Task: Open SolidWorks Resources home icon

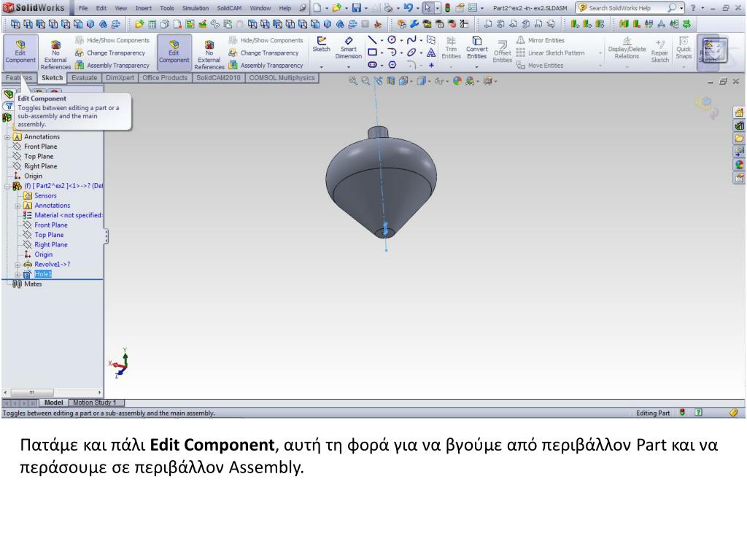Action: [739, 113]
